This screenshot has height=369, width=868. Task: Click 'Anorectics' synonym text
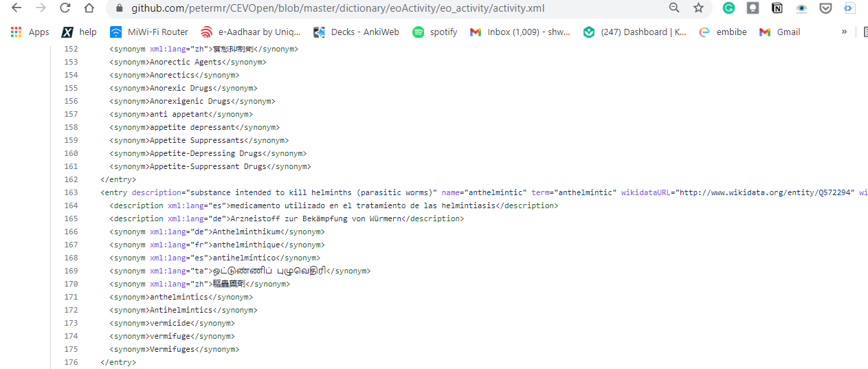173,76
